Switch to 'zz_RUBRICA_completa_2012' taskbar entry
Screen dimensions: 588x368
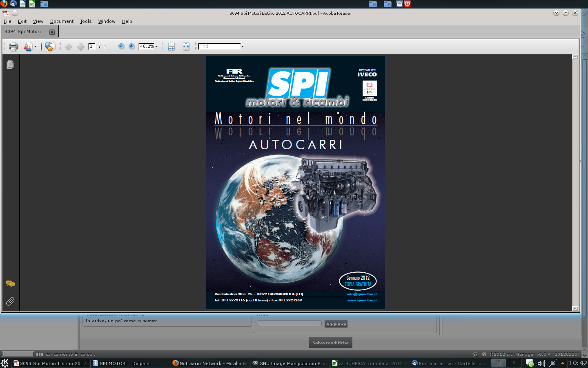[x=369, y=363]
